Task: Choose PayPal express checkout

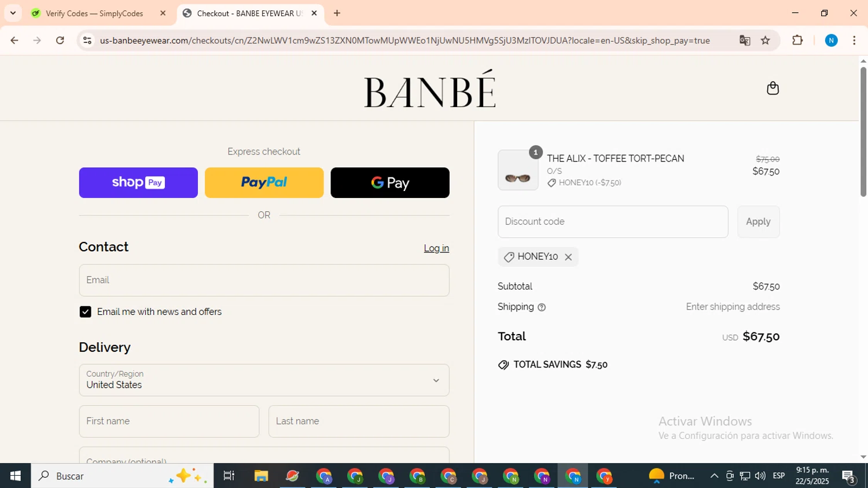Action: pyautogui.click(x=264, y=183)
